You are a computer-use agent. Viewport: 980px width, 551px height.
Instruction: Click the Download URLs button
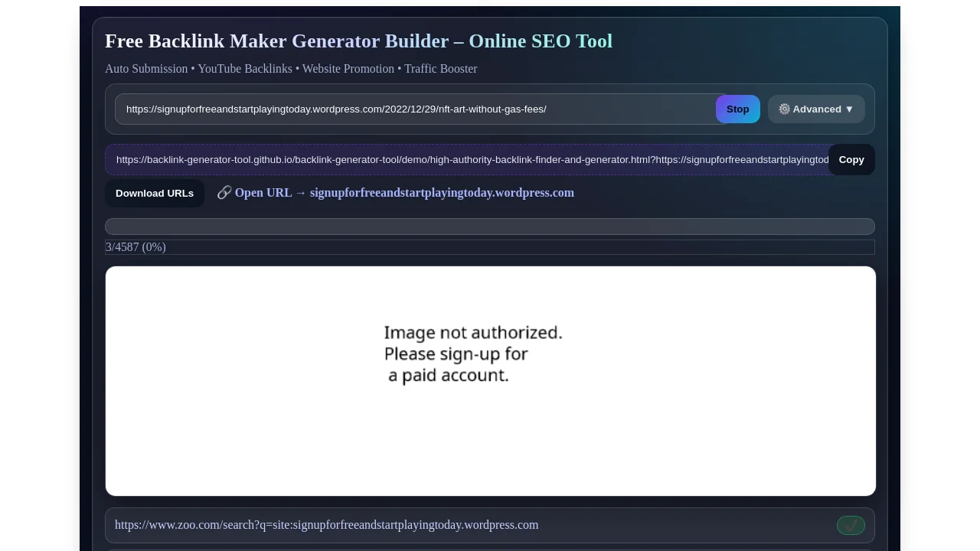pos(155,194)
